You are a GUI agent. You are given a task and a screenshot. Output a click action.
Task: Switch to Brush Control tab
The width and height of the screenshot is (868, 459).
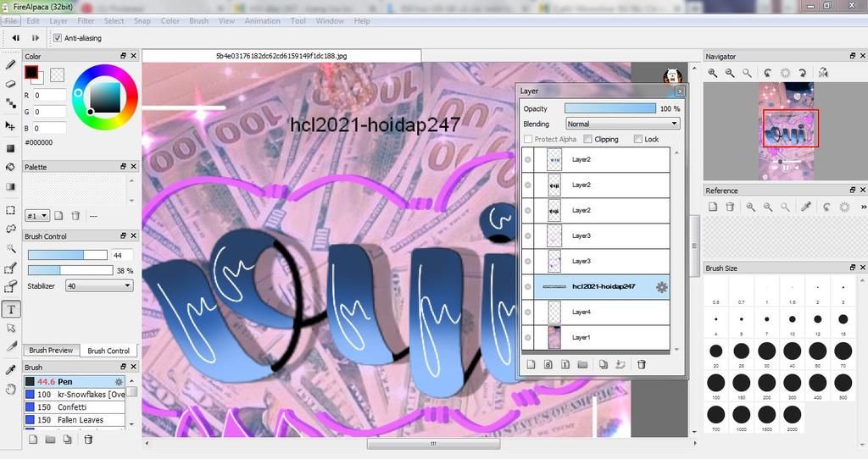[x=108, y=351]
